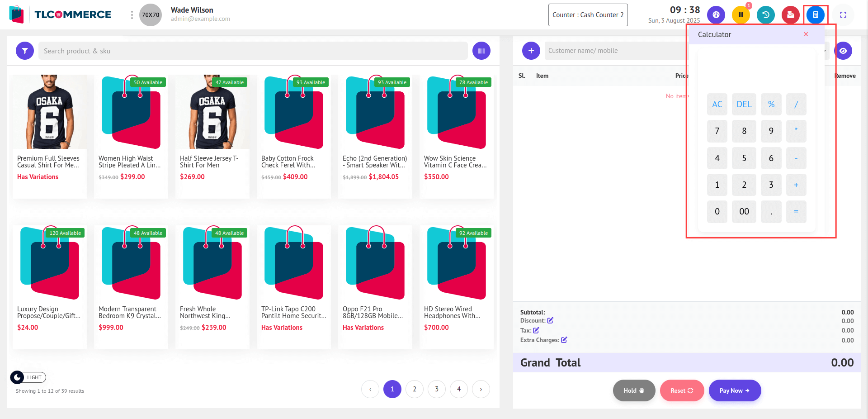Click the blue calculator icon
The width and height of the screenshot is (868, 419).
[815, 15]
